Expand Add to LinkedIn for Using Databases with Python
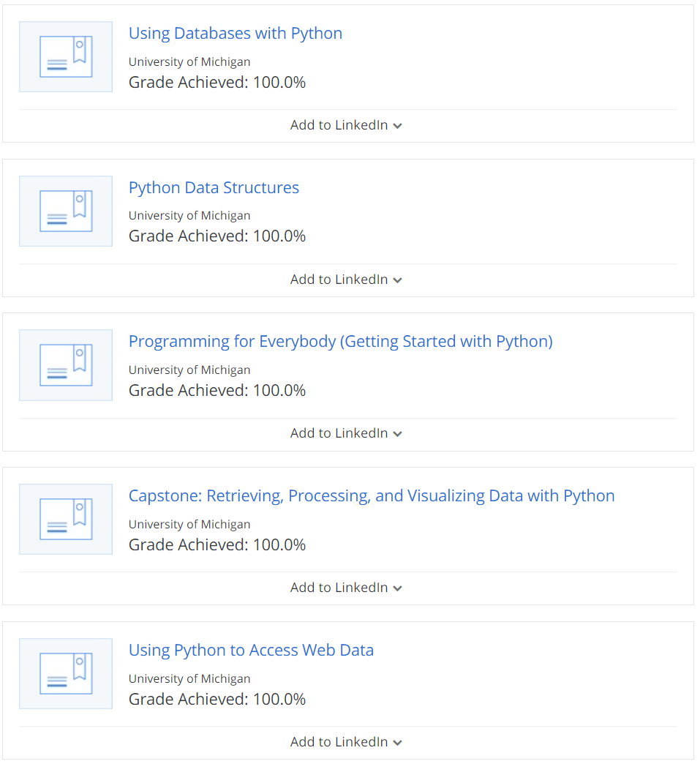Viewport: 700px width, 764px height. 346,124
